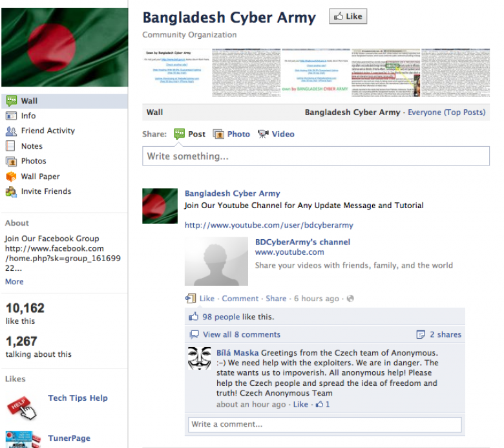Click the Video camera share icon
504x448 pixels.
point(263,134)
